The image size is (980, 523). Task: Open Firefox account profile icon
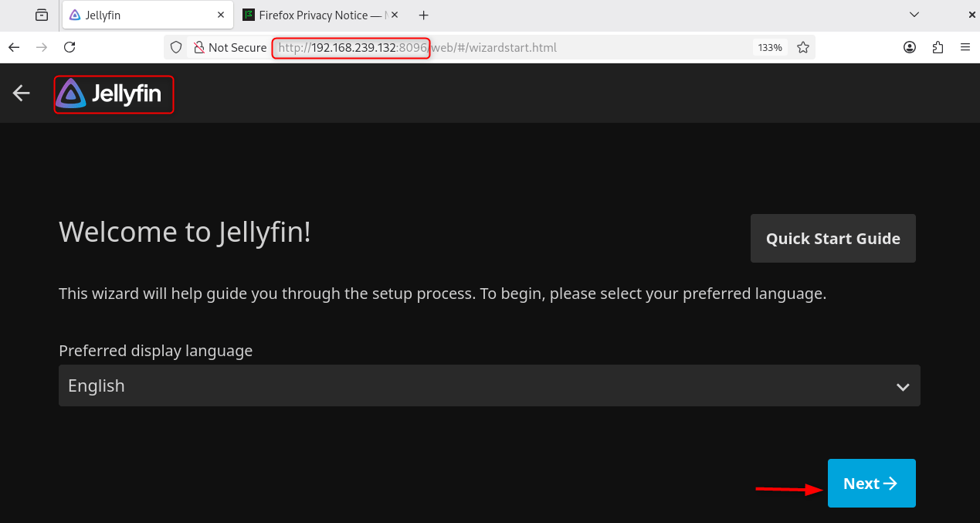tap(910, 47)
